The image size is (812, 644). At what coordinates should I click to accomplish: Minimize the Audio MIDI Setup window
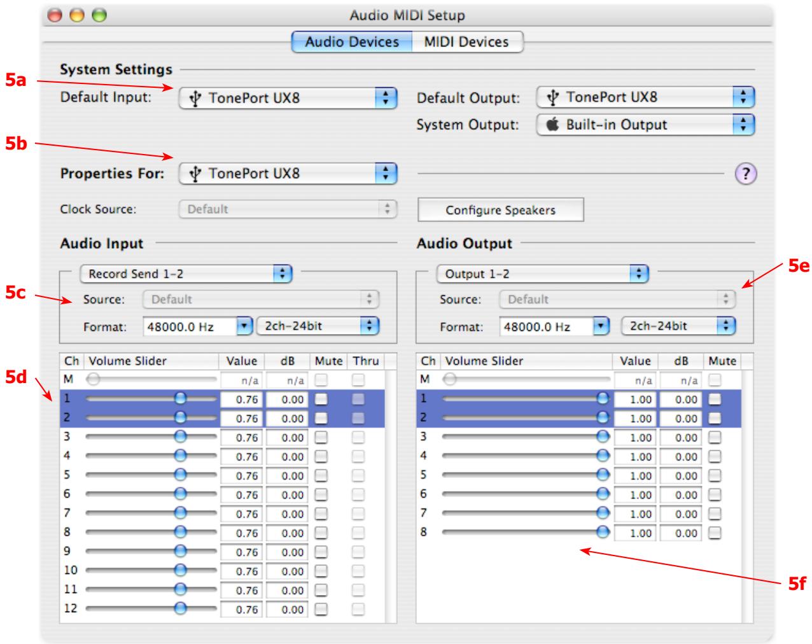pyautogui.click(x=77, y=16)
